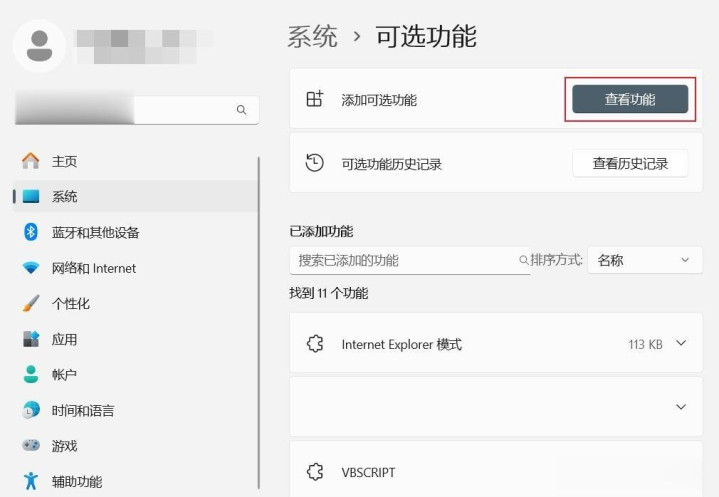This screenshot has width=719, height=497.
Task: Click the Wi-Fi network icon
Action: click(31, 268)
